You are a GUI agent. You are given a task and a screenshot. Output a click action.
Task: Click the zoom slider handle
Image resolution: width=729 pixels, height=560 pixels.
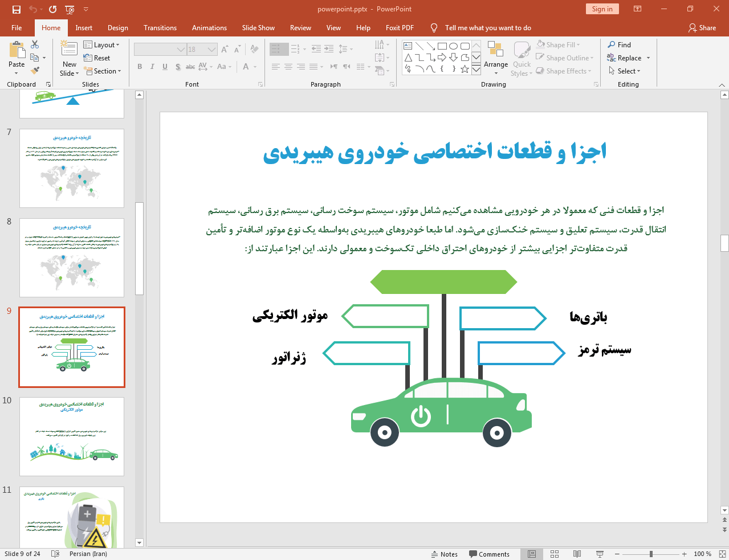point(651,554)
